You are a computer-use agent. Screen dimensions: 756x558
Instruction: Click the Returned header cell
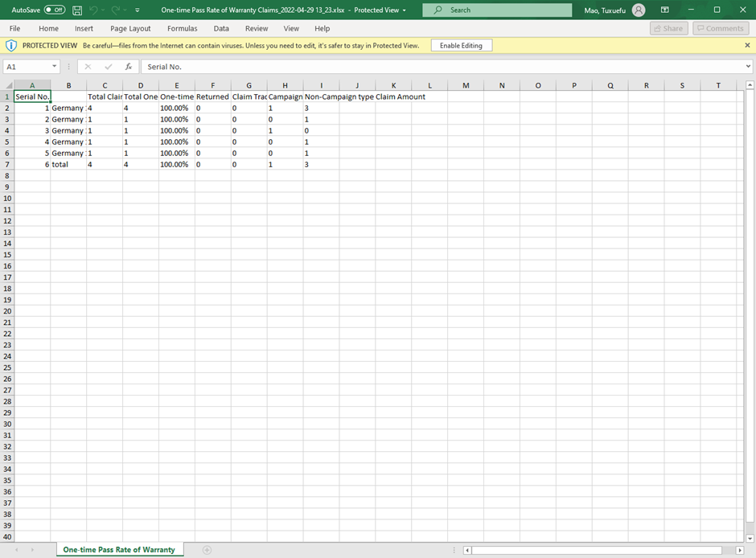[x=212, y=96]
